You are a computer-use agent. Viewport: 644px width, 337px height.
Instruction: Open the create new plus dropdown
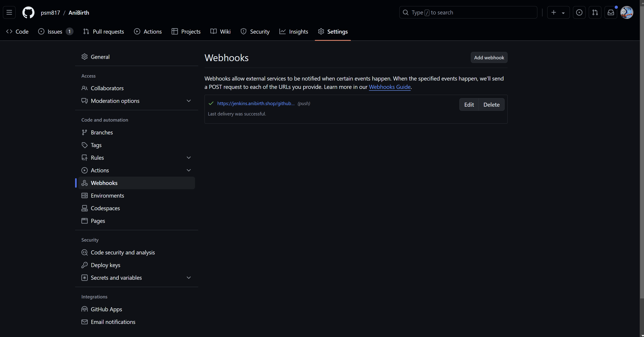558,12
